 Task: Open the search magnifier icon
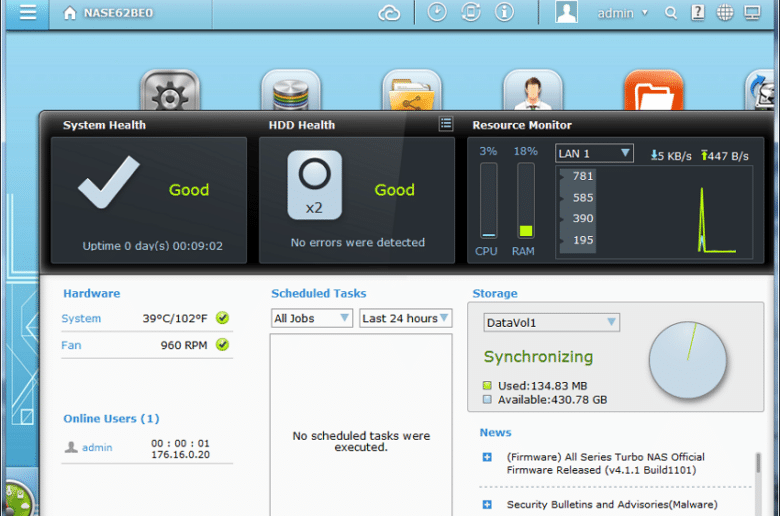[671, 13]
